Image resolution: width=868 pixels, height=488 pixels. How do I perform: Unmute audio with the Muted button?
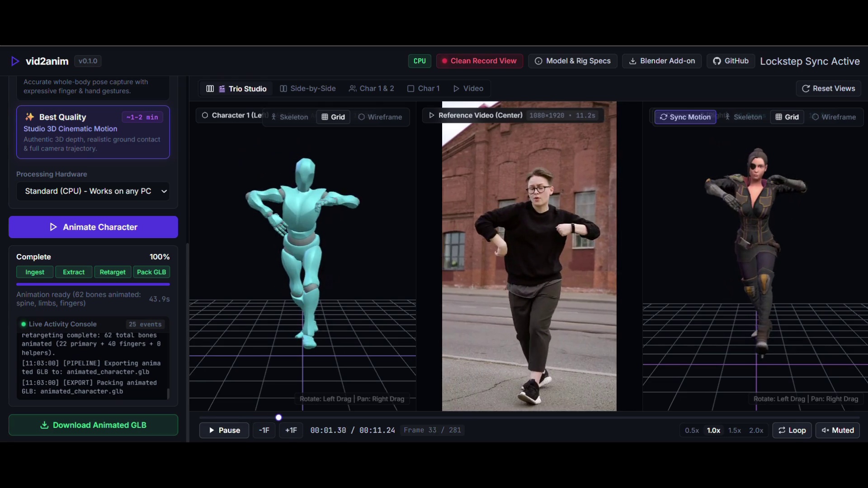point(838,430)
